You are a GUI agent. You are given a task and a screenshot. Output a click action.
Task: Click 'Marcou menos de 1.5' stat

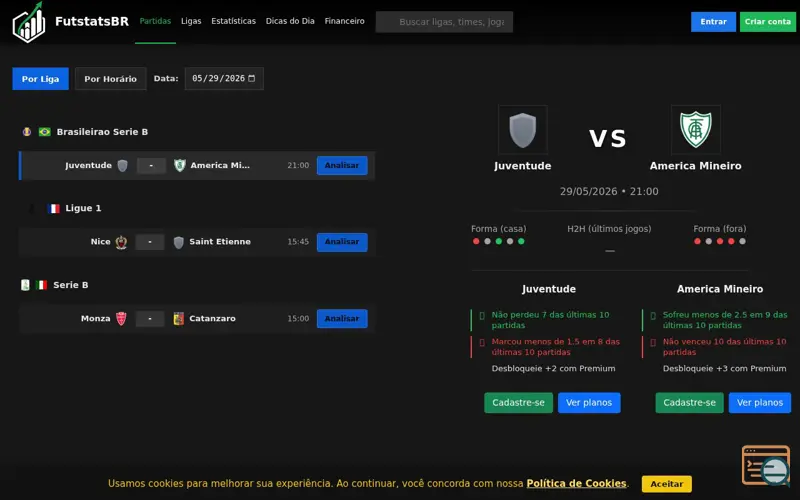[556, 347]
